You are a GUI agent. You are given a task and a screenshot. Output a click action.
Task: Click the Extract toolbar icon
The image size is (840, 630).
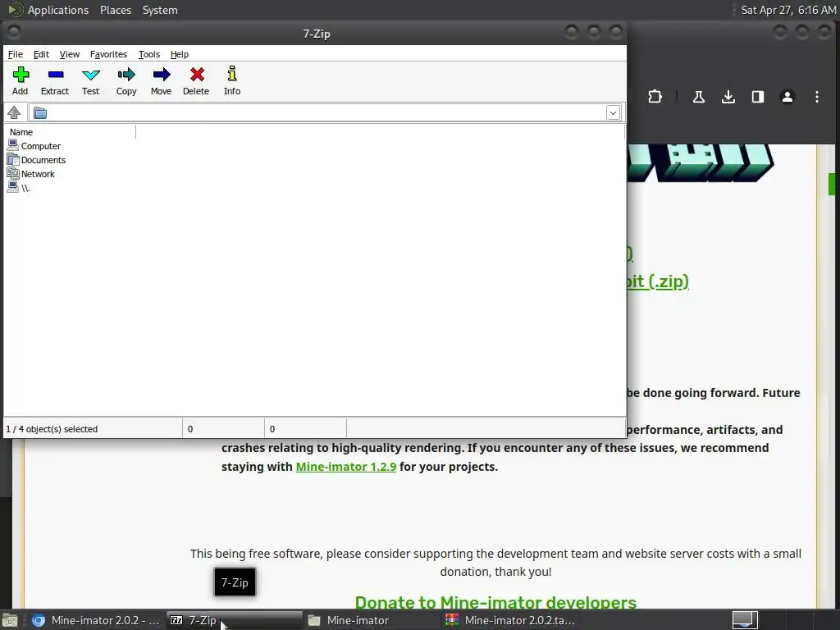(55, 75)
